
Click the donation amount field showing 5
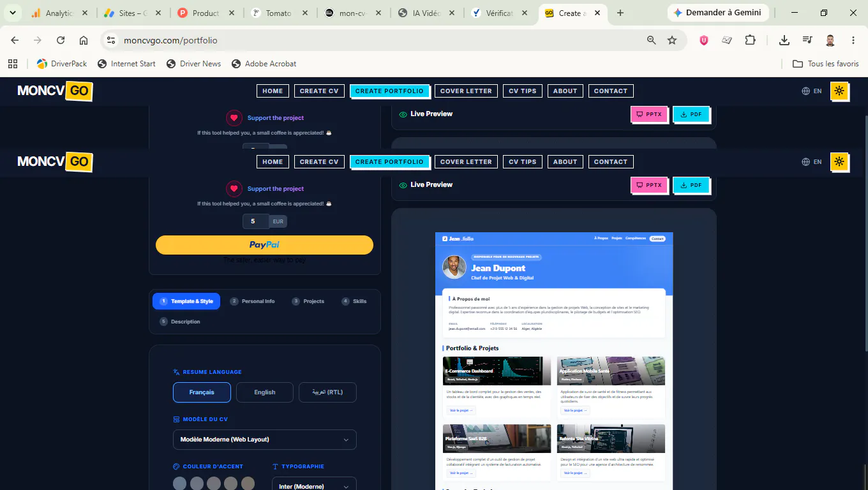255,221
